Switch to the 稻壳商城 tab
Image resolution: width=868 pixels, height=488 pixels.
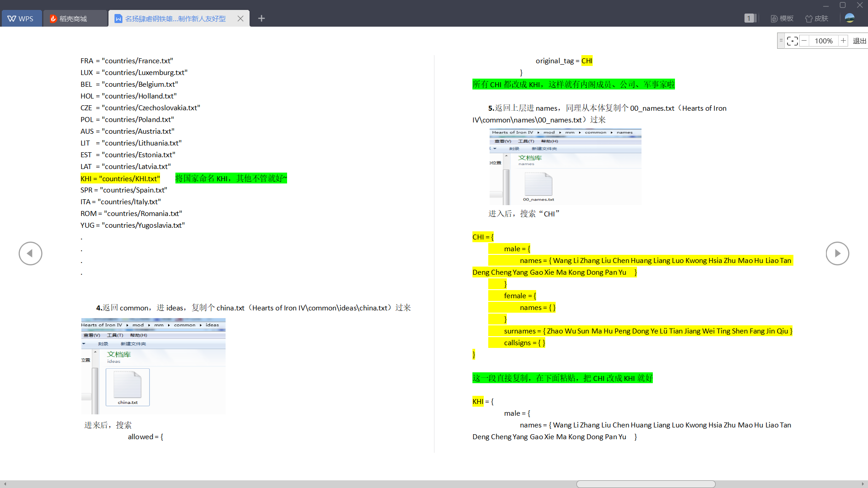(x=75, y=19)
